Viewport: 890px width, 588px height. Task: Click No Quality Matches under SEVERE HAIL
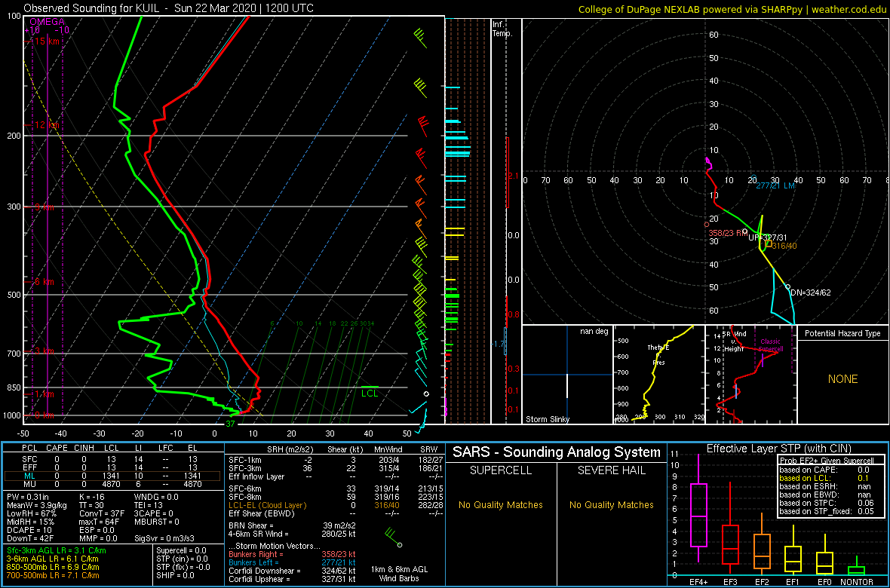(x=611, y=504)
